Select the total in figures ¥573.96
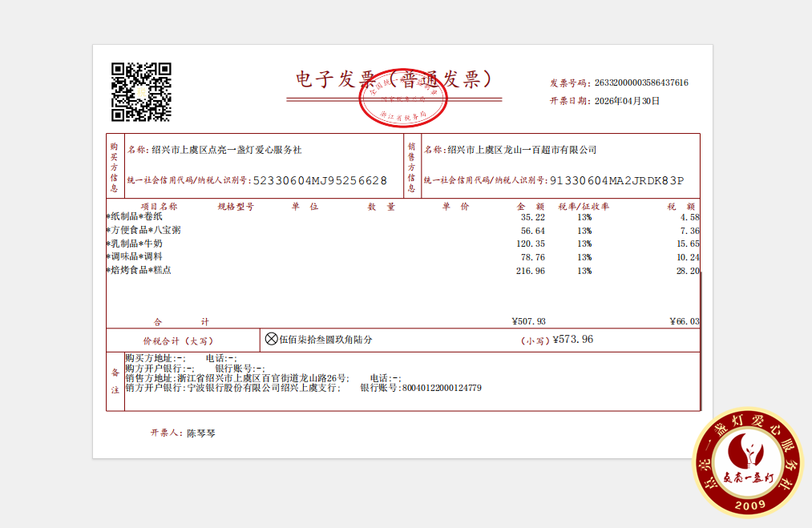The width and height of the screenshot is (812, 528). (x=572, y=340)
